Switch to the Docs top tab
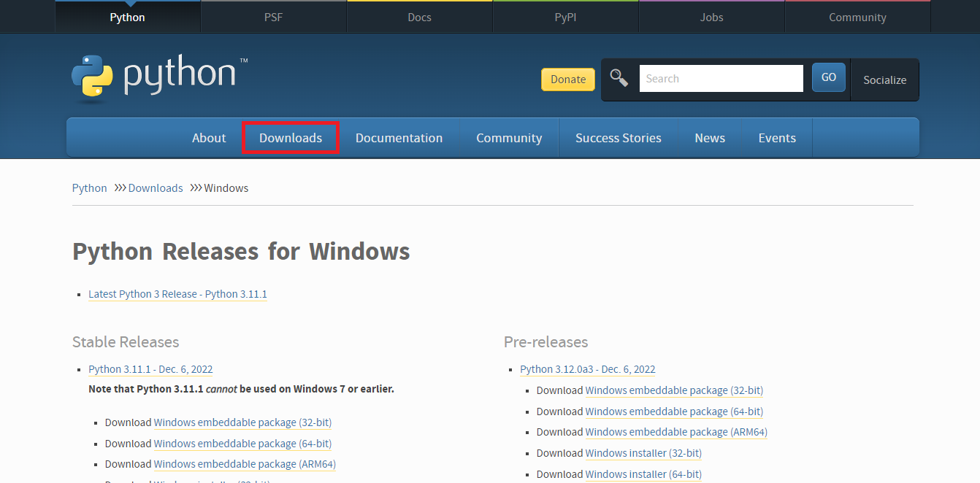This screenshot has height=483, width=980. coord(419,18)
